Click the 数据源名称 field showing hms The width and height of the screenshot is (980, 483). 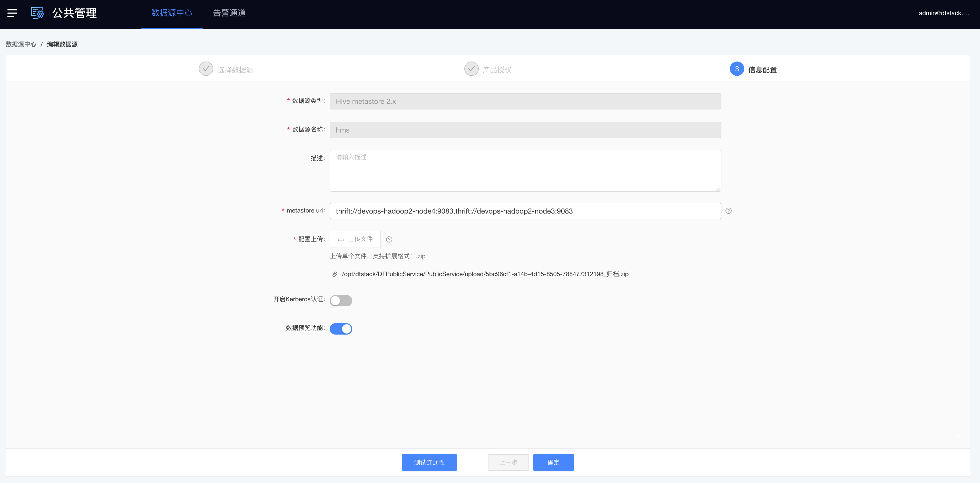525,130
